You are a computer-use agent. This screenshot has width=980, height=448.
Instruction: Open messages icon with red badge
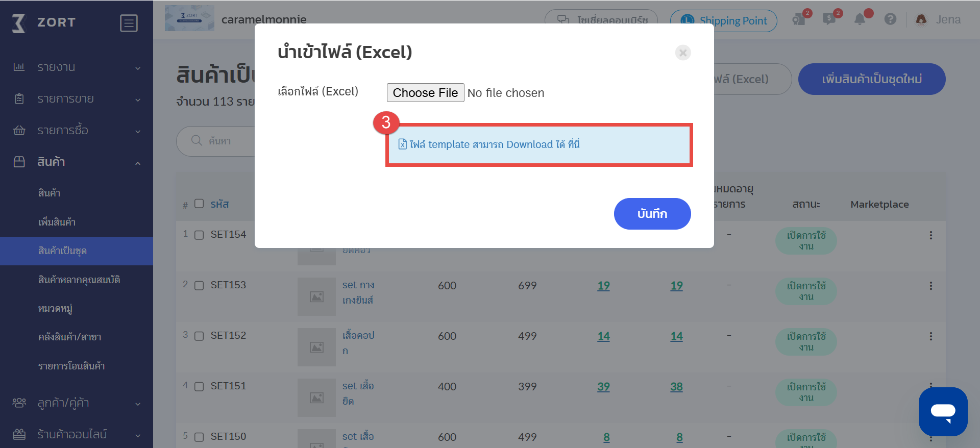(829, 19)
